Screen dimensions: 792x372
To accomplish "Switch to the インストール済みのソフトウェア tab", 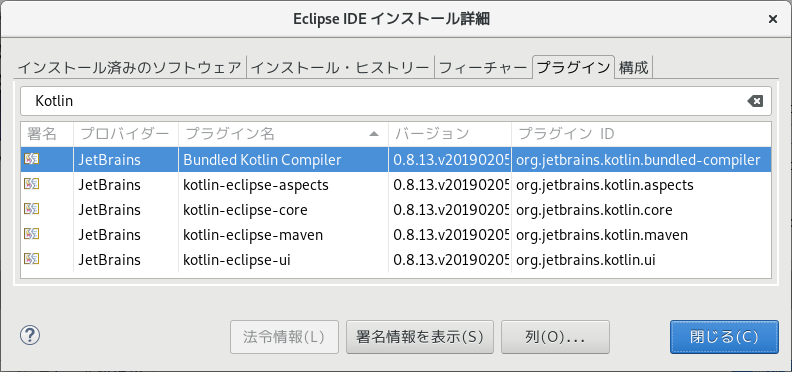I will pos(130,68).
